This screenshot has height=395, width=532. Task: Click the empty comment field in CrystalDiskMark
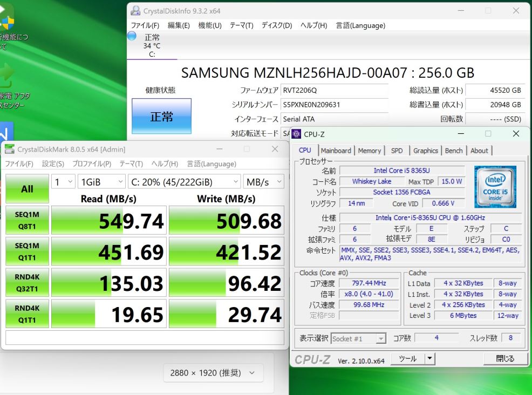(x=145, y=338)
